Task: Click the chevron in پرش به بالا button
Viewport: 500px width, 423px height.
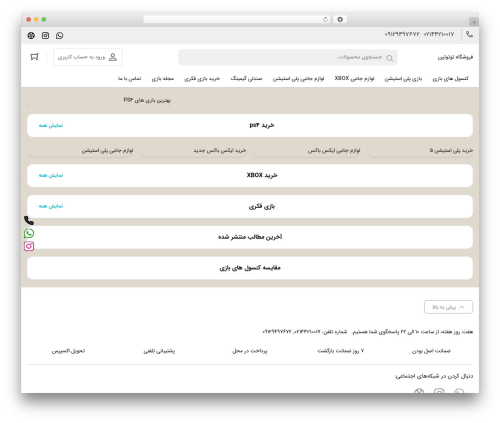Action: pos(462,307)
